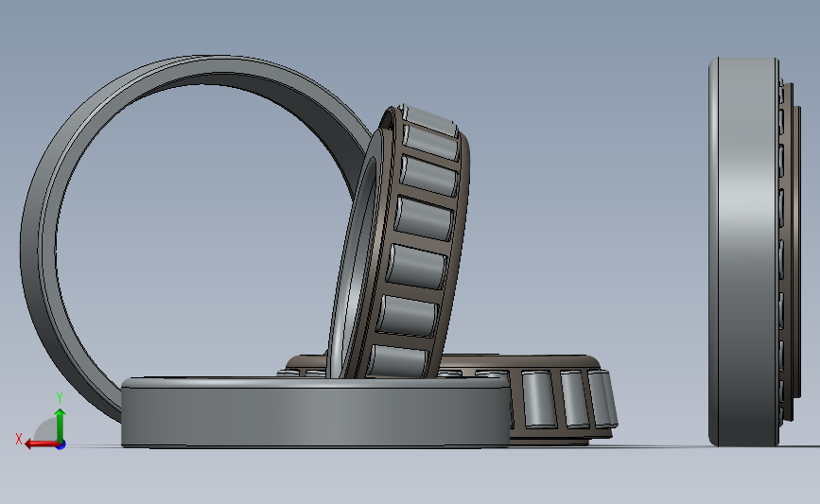
Task: Click the green Y axis arrow of the triad
Action: [x=61, y=425]
